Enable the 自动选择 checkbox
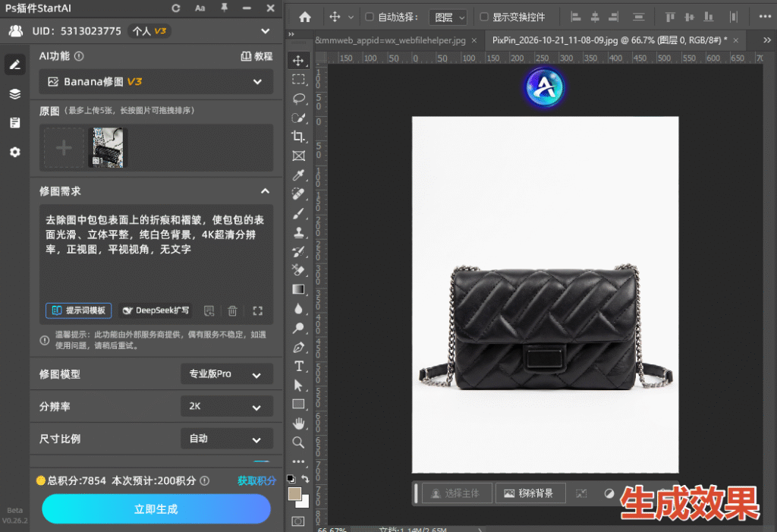This screenshot has height=532, width=777. pos(370,17)
